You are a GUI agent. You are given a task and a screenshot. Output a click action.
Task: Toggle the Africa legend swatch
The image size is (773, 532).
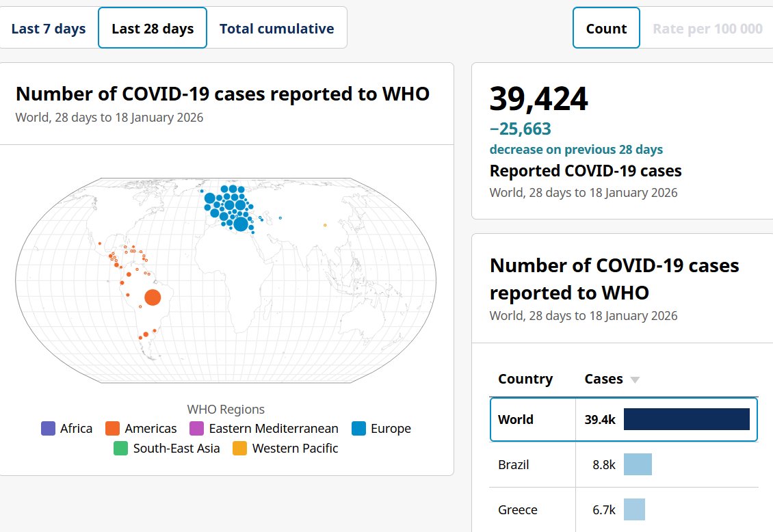[49, 429]
